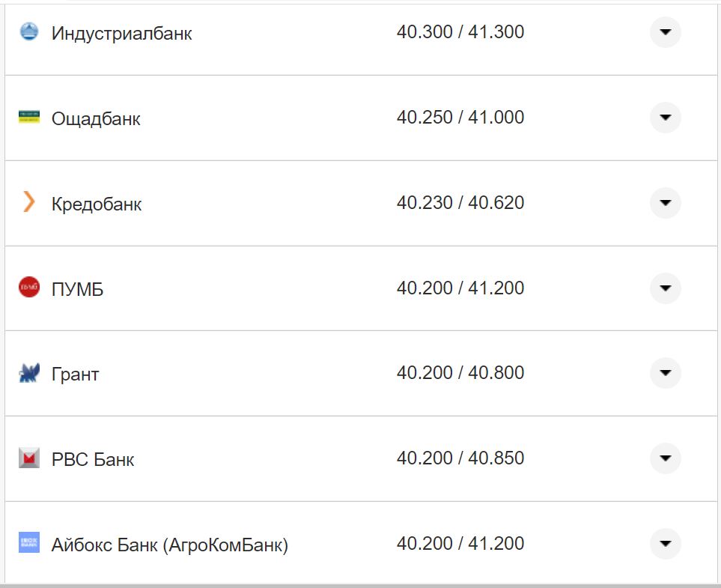Click the orange Кредобанк chevron logo
The height and width of the screenshot is (588, 721).
pyautogui.click(x=28, y=202)
